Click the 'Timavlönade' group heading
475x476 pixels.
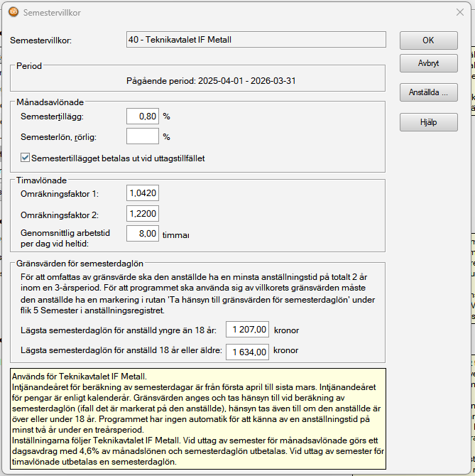pyautogui.click(x=41, y=180)
